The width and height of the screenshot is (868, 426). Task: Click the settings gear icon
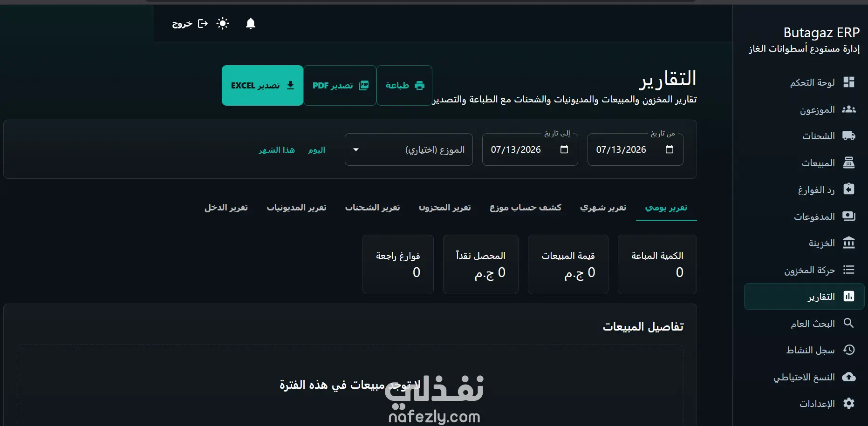[849, 404]
